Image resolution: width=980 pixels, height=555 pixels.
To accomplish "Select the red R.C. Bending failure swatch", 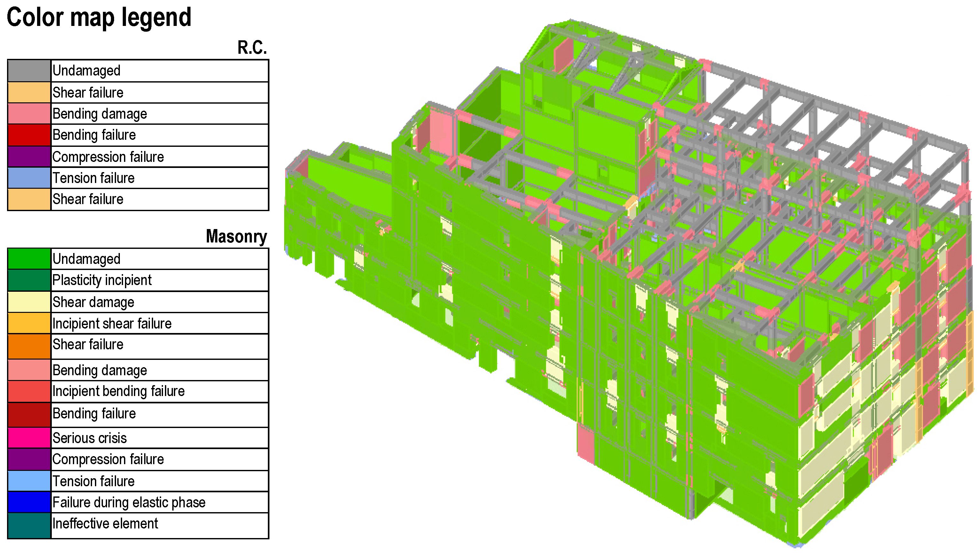I will (x=29, y=135).
